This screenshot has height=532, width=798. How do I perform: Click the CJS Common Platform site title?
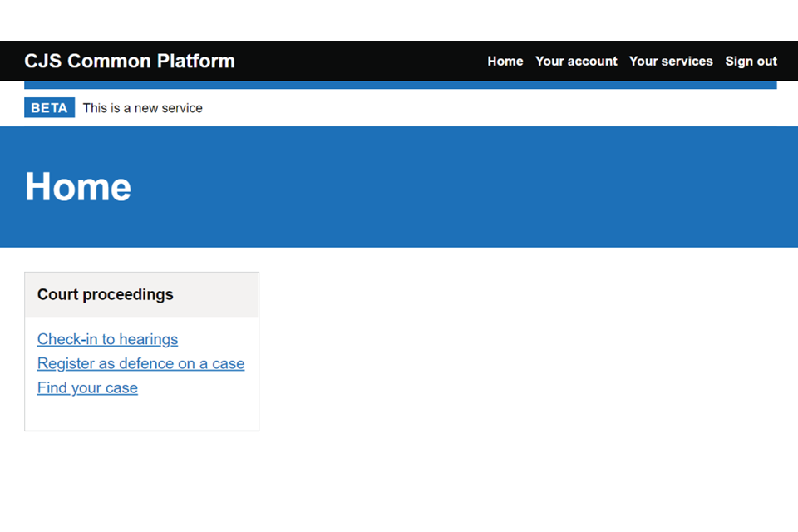click(x=130, y=62)
